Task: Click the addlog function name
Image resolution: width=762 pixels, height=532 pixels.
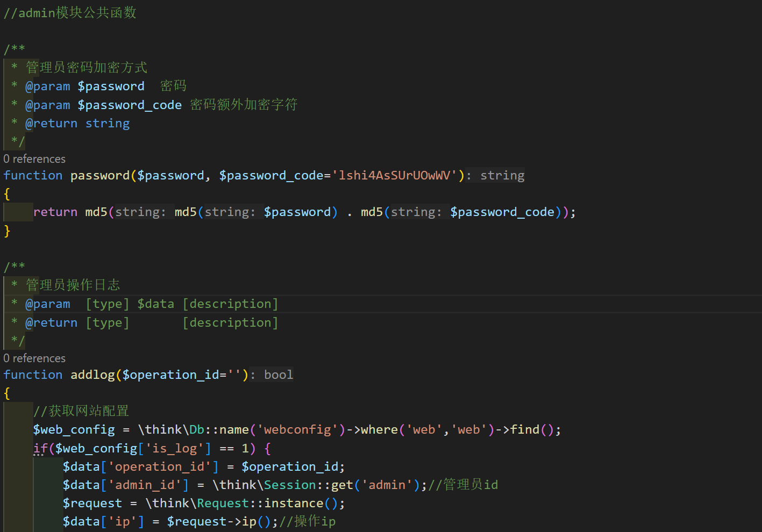Action: tap(92, 375)
